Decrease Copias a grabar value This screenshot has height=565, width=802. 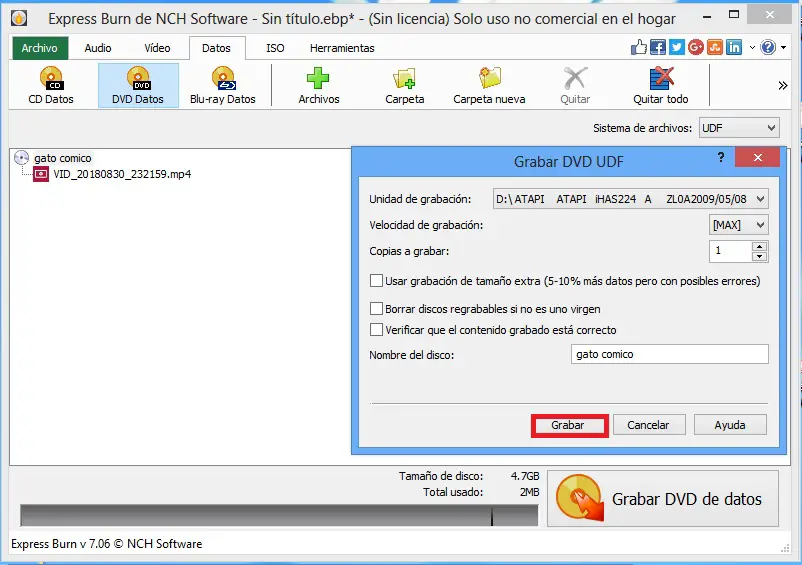pos(760,256)
